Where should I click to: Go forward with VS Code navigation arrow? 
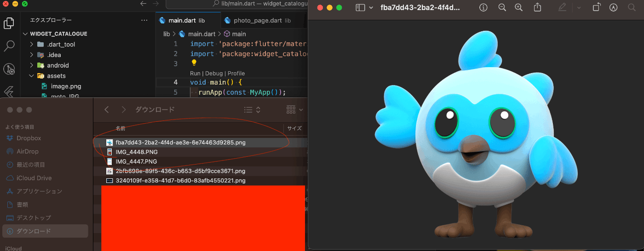(156, 4)
